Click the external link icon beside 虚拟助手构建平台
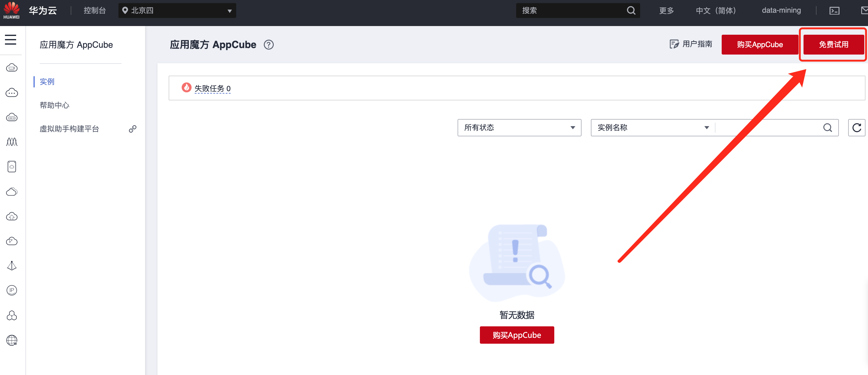 click(132, 129)
